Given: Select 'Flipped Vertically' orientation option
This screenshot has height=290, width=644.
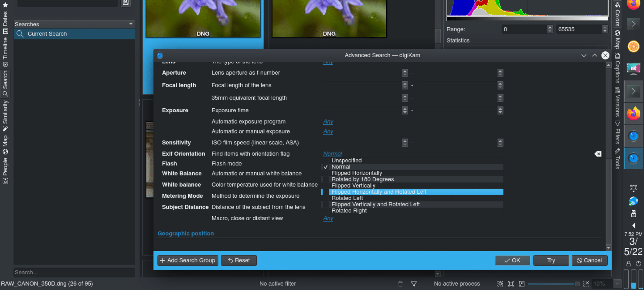Looking at the screenshot, I should tap(412, 186).
